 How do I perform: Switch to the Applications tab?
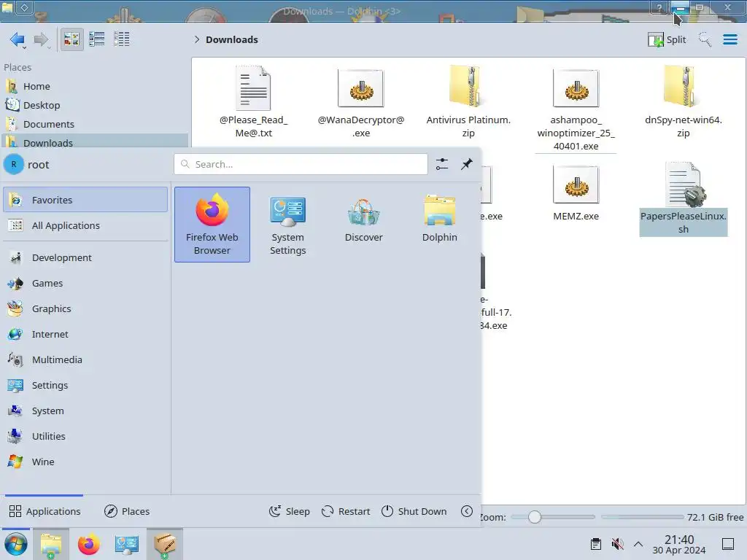(44, 511)
